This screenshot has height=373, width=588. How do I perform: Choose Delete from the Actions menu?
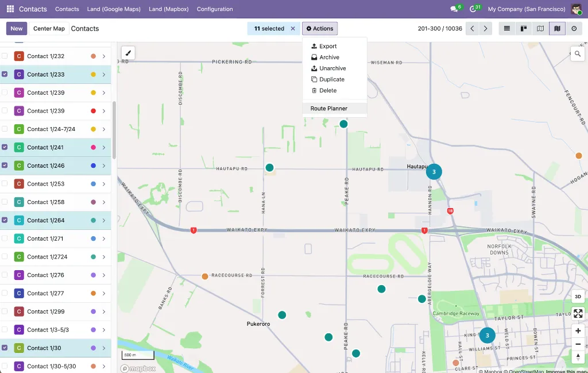(x=335, y=90)
